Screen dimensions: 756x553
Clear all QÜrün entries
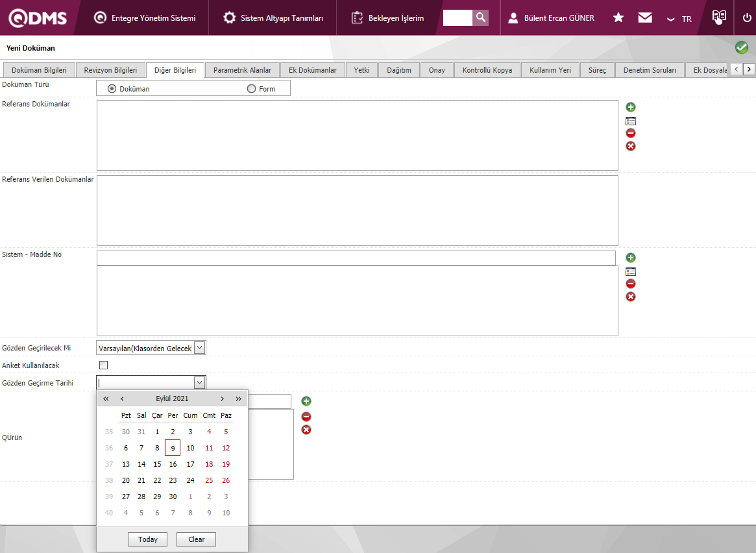pyautogui.click(x=306, y=430)
